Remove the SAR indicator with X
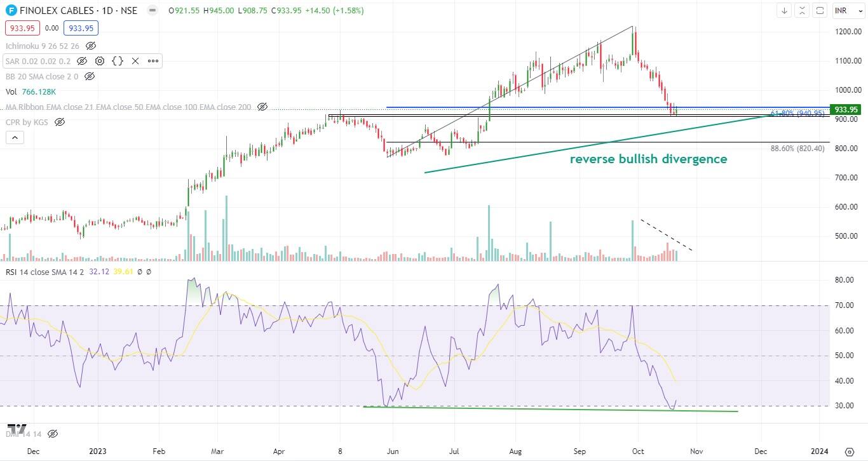The height and width of the screenshot is (461, 868). (135, 61)
